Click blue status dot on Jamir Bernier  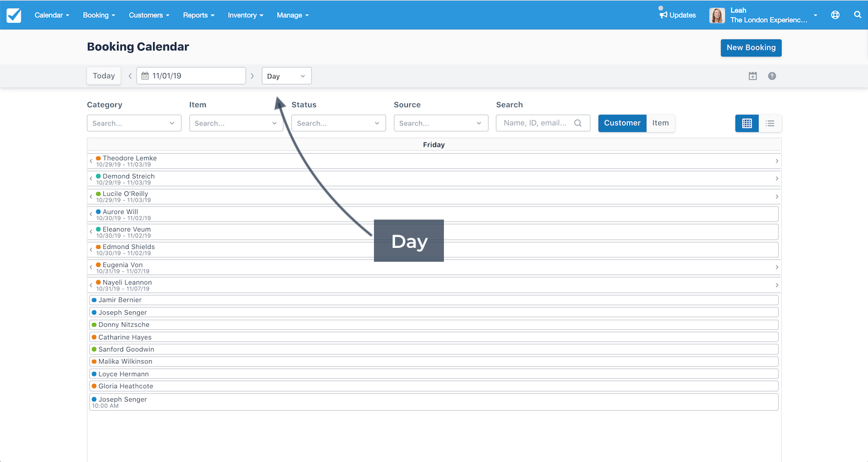point(94,300)
